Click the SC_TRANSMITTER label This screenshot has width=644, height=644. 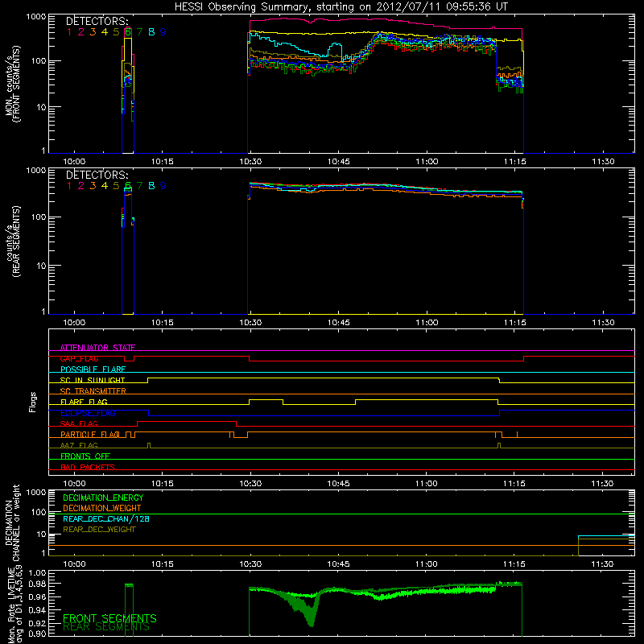coord(93,391)
